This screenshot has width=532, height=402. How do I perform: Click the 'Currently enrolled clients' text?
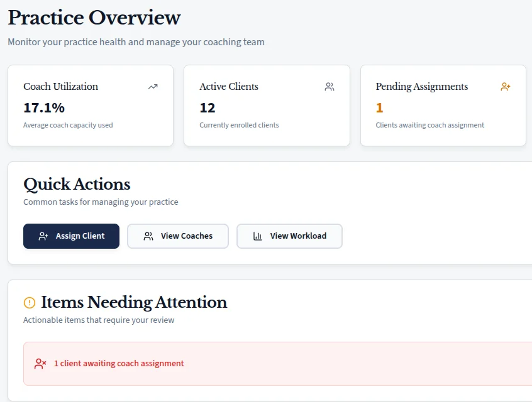pos(239,125)
